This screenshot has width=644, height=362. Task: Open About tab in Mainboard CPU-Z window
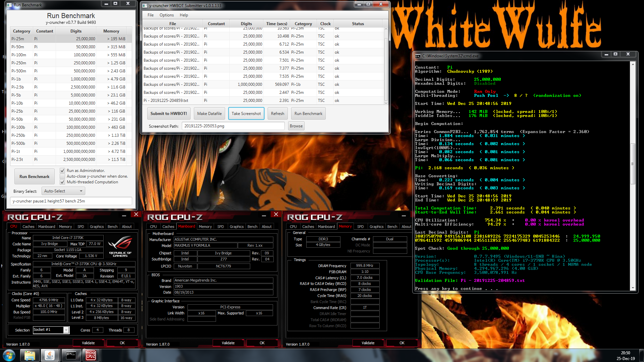click(x=267, y=227)
